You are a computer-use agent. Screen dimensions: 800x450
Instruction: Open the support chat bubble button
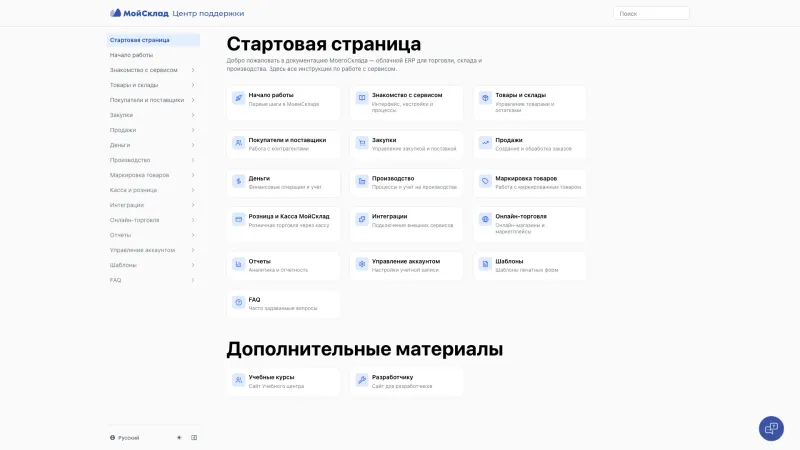coord(771,428)
